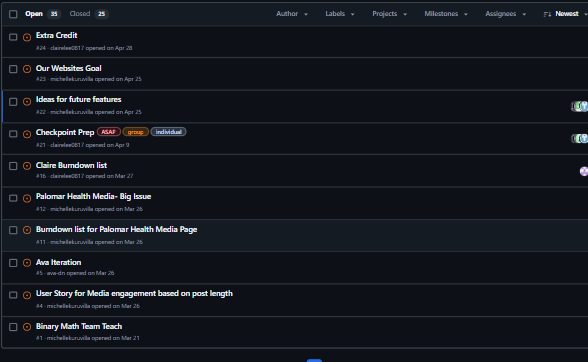The image size is (588, 362).
Task: Switch to Closed issues tab
Action: point(88,14)
